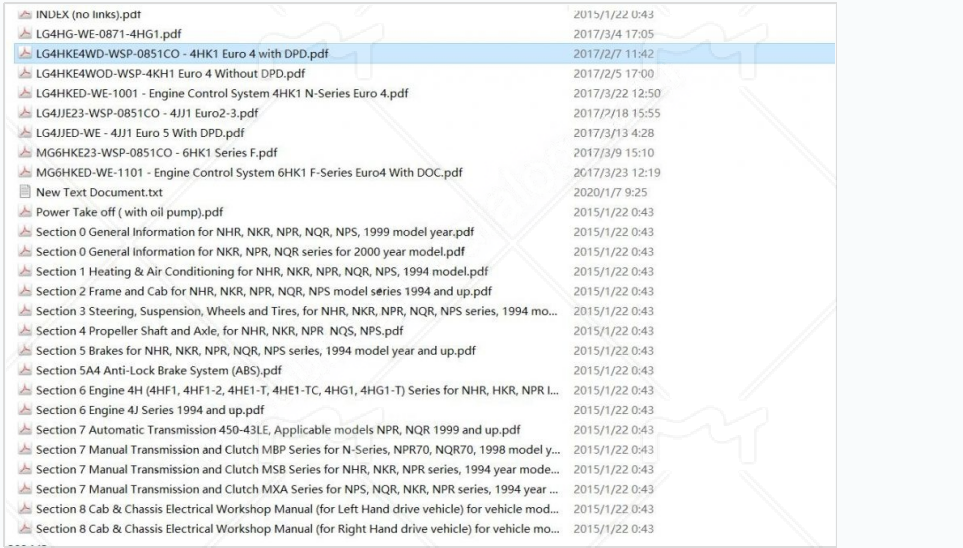
Task: Select LG4JJE23-WSP-0851CO 4JJ1 Euro2-3.pdf name
Action: [x=147, y=113]
